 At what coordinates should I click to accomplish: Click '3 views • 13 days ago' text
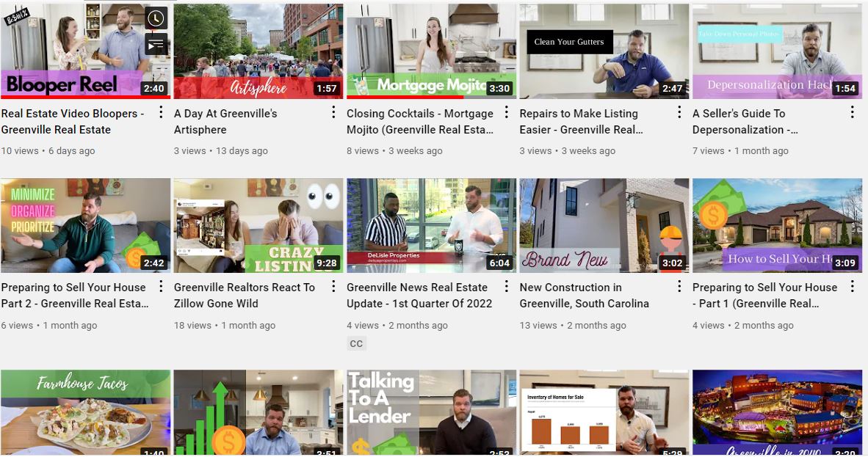tap(221, 150)
